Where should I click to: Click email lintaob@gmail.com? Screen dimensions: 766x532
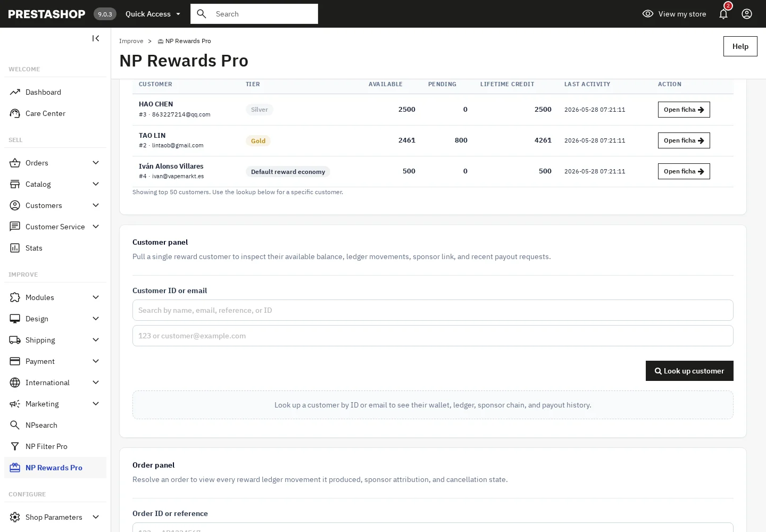(178, 145)
